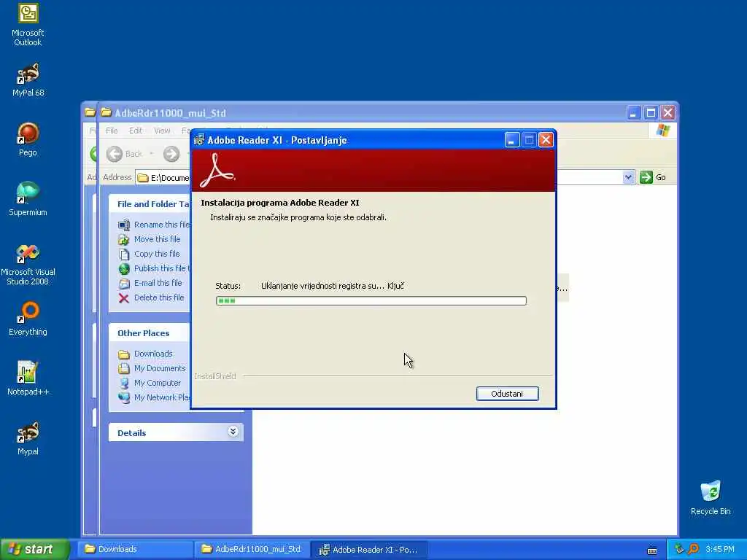Click the installer title bar icon
This screenshot has height=560, width=747.
[x=199, y=140]
